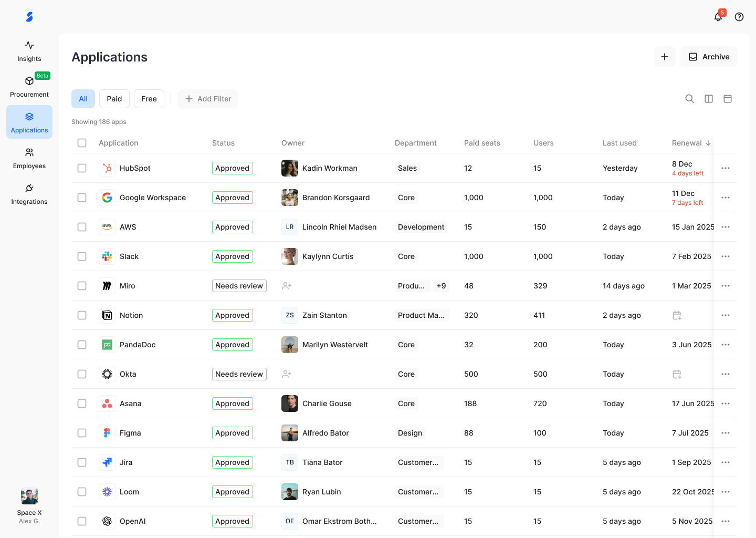Open Procurement in the sidebar
Image resolution: width=756 pixels, height=538 pixels.
[29, 87]
